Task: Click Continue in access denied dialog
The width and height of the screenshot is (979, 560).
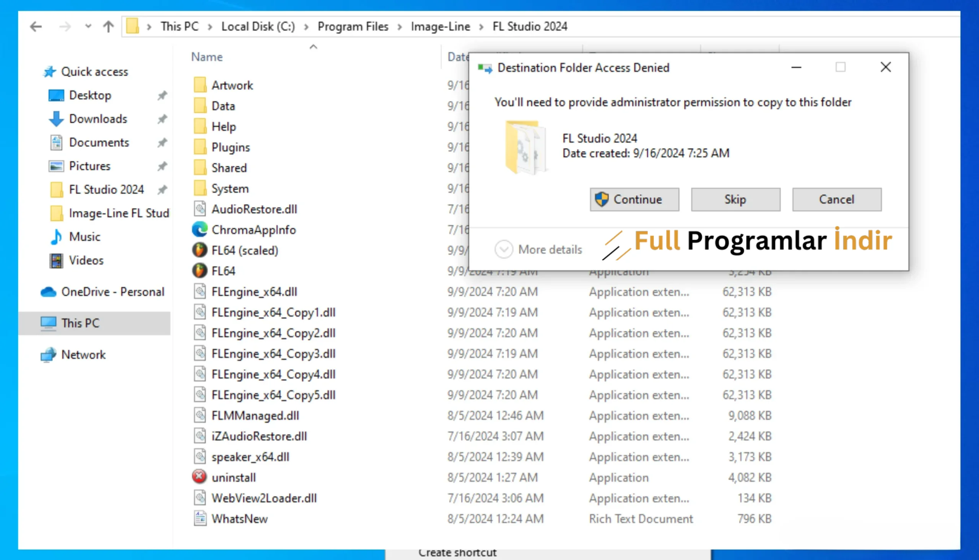Action: click(634, 199)
